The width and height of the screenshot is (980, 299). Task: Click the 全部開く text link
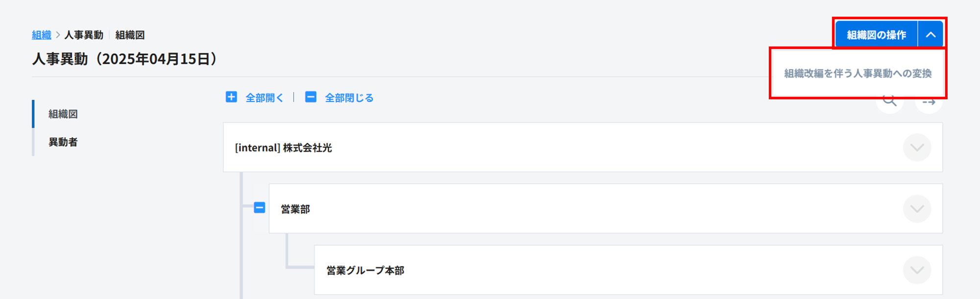[x=265, y=98]
